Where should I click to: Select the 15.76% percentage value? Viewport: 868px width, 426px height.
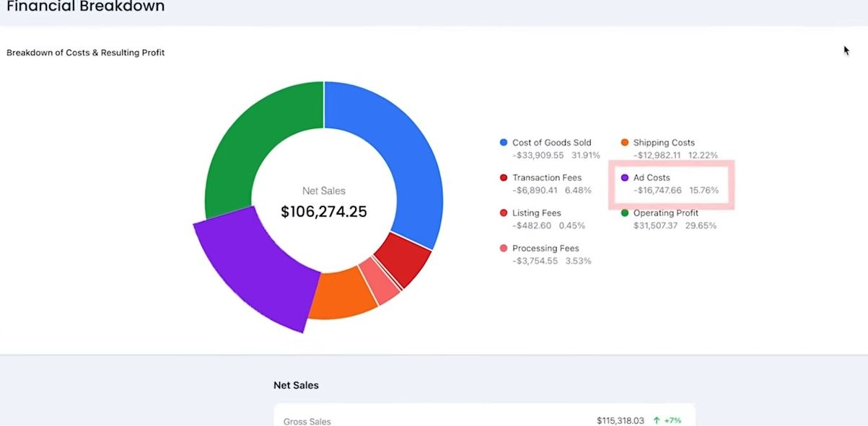coord(704,190)
